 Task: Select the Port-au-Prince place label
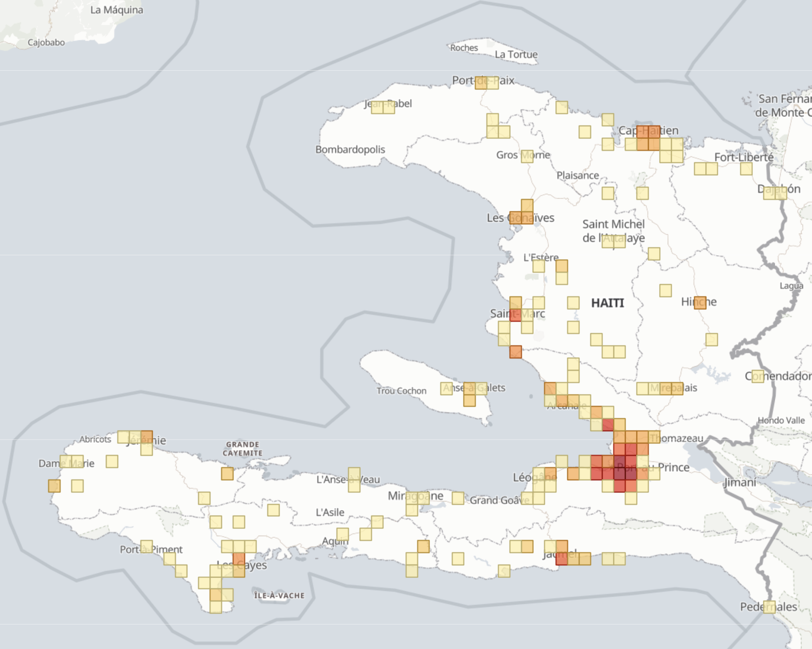(654, 467)
